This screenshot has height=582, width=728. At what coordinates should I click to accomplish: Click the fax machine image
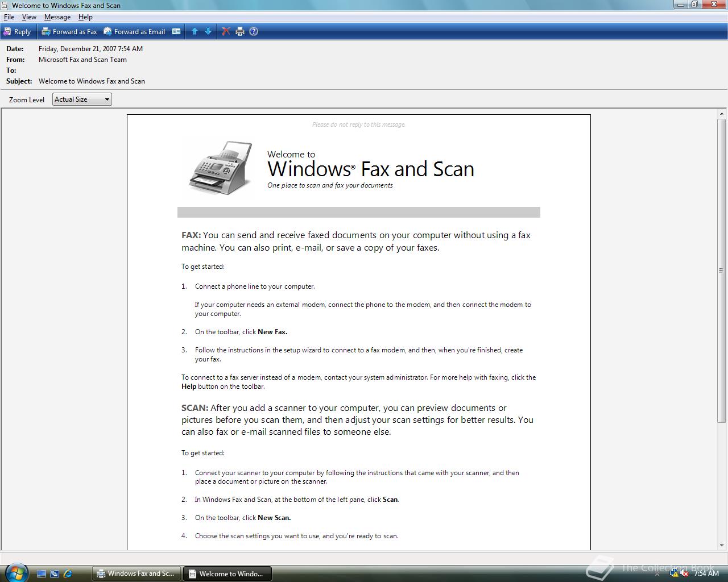(x=221, y=168)
